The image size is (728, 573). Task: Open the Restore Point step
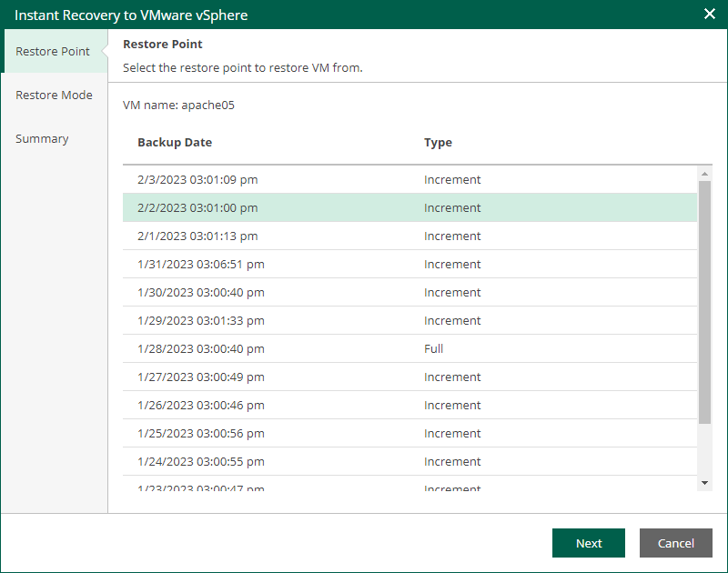(x=53, y=52)
